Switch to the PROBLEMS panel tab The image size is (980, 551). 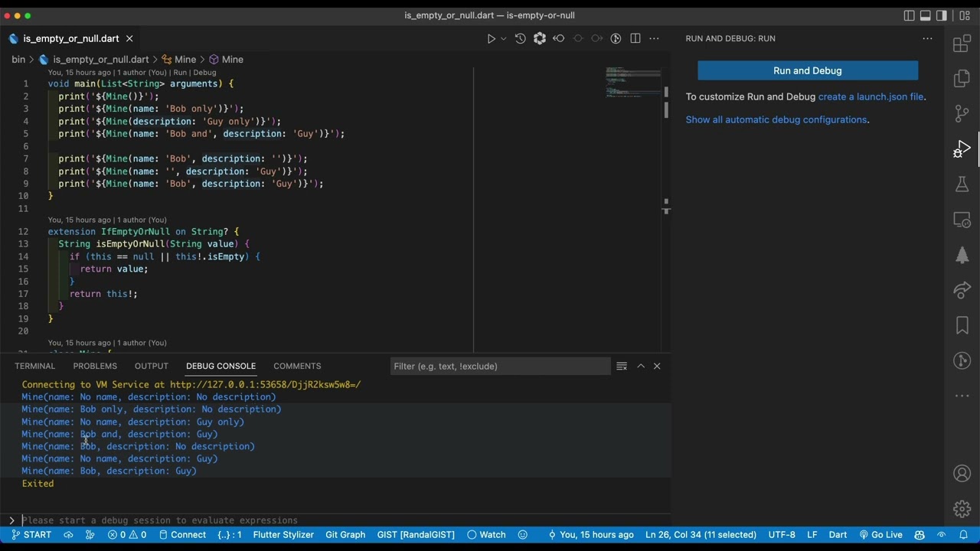pos(95,366)
